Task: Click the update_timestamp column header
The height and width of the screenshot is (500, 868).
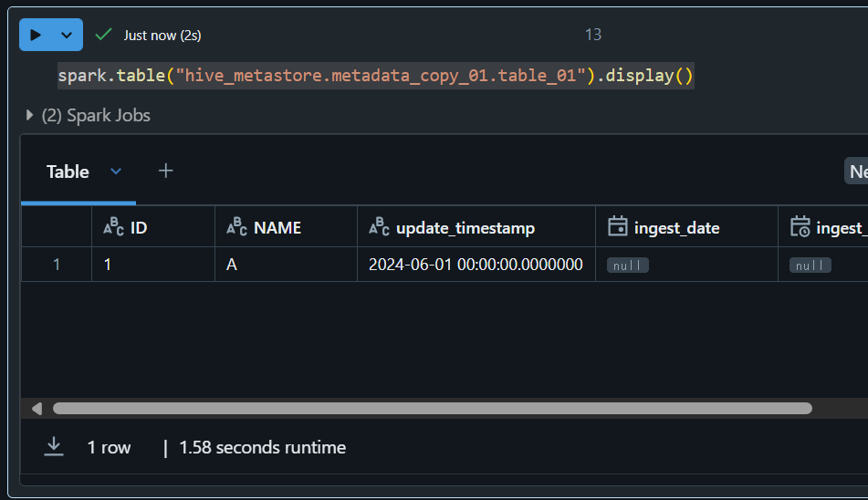Action: (476, 227)
